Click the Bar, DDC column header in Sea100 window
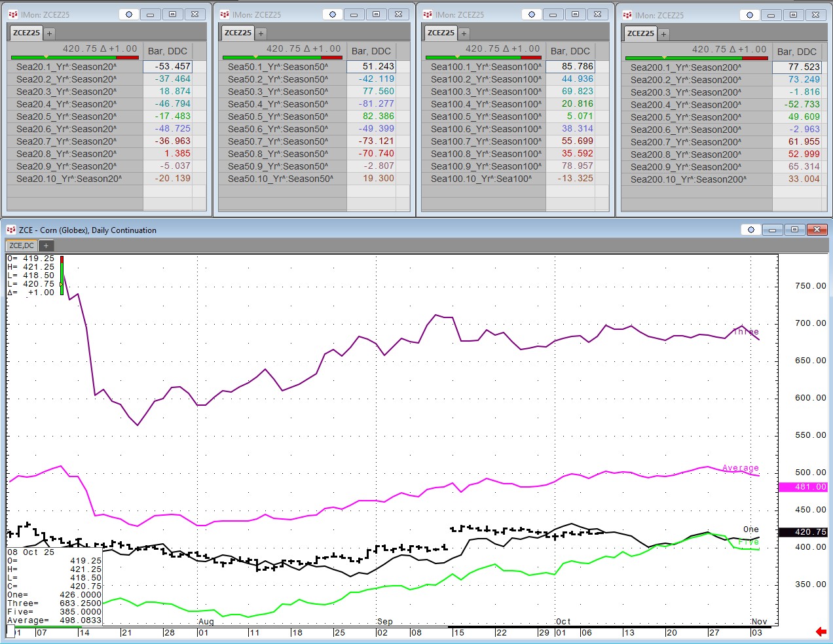The image size is (833, 644). click(x=570, y=51)
